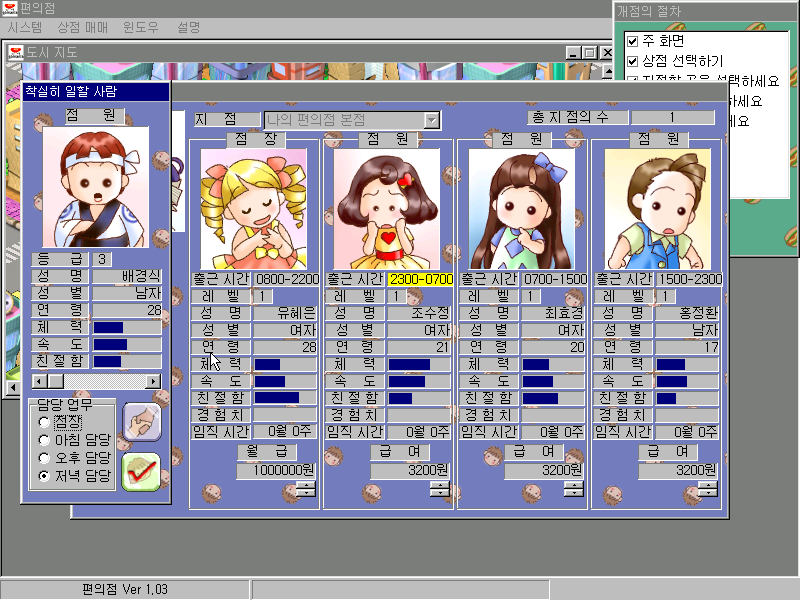
Task: Click 조수정 체력 stat bar
Action: [x=418, y=364]
